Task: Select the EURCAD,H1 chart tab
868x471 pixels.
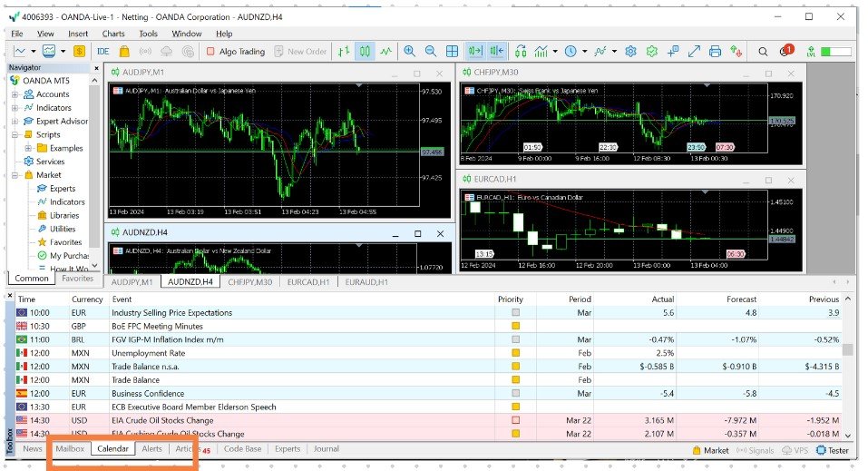Action: 310,282
